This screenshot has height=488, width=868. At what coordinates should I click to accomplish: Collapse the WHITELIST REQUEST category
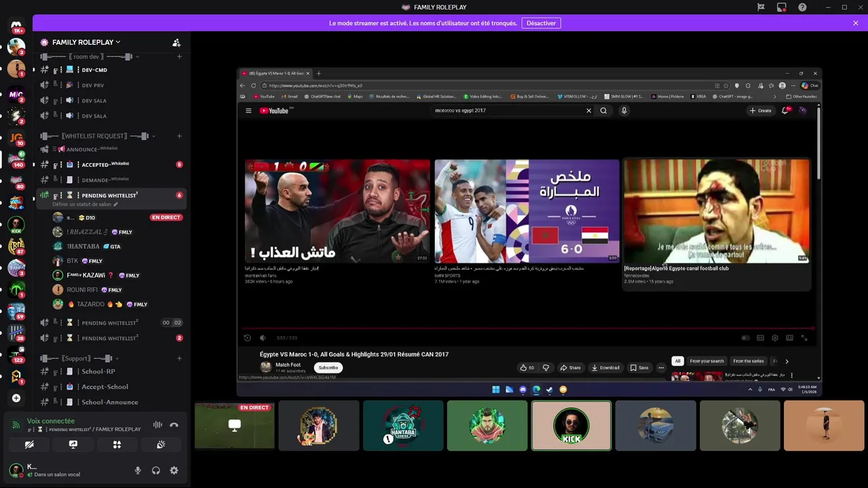(x=98, y=136)
